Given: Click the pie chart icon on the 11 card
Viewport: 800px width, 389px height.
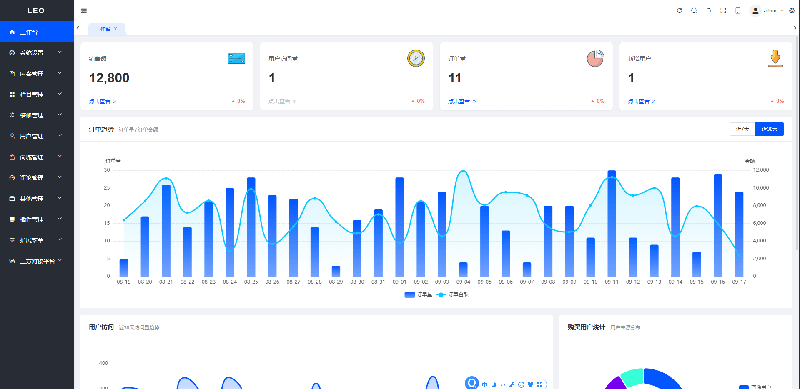Looking at the screenshot, I should tap(595, 58).
